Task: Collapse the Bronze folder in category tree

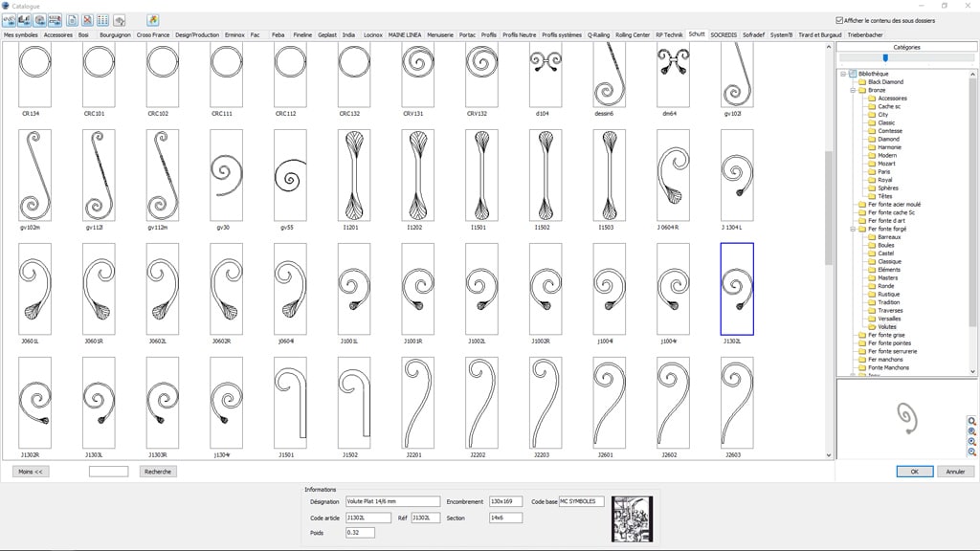Action: tap(851, 90)
